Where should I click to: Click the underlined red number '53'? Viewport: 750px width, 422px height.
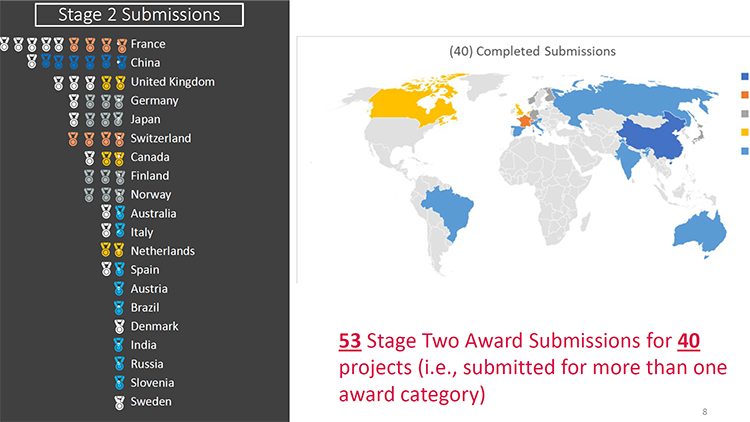[x=350, y=341]
